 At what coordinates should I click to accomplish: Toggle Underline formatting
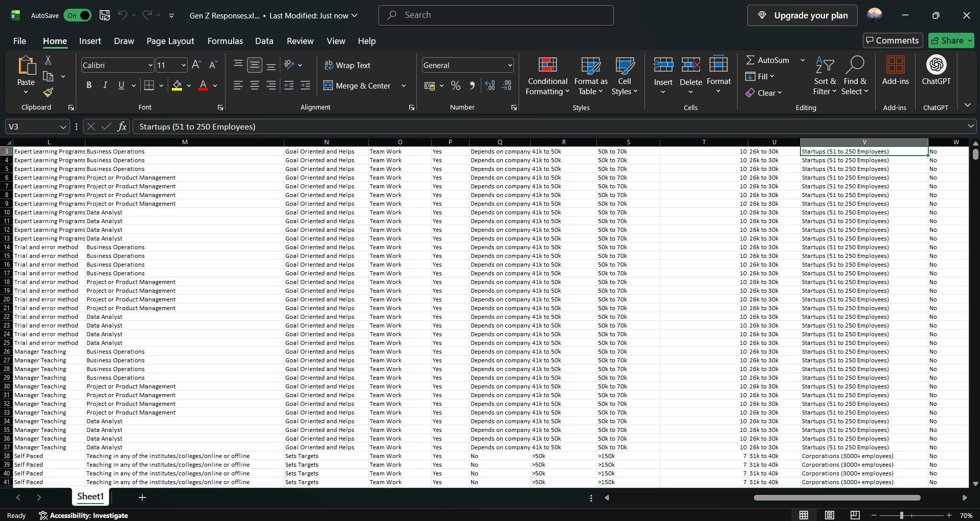coord(121,85)
